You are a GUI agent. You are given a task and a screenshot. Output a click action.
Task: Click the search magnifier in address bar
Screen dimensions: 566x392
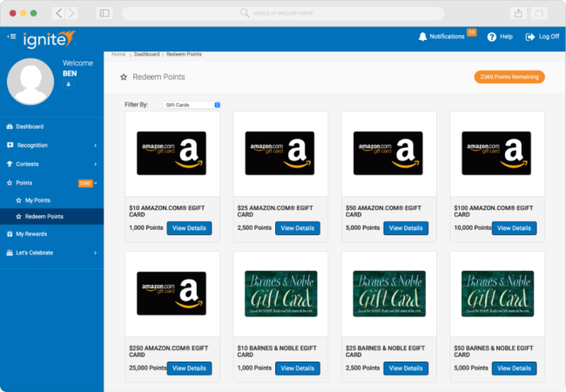pyautogui.click(x=245, y=13)
